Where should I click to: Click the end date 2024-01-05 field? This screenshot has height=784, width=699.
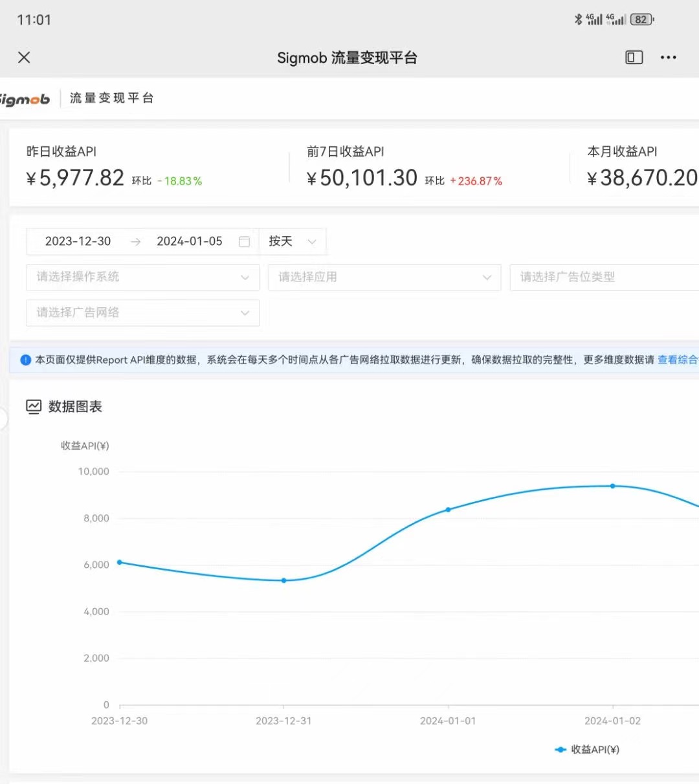point(189,241)
